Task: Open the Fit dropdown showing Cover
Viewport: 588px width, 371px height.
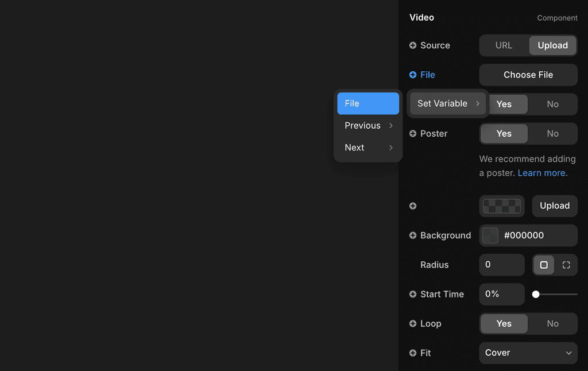Action: (x=528, y=353)
